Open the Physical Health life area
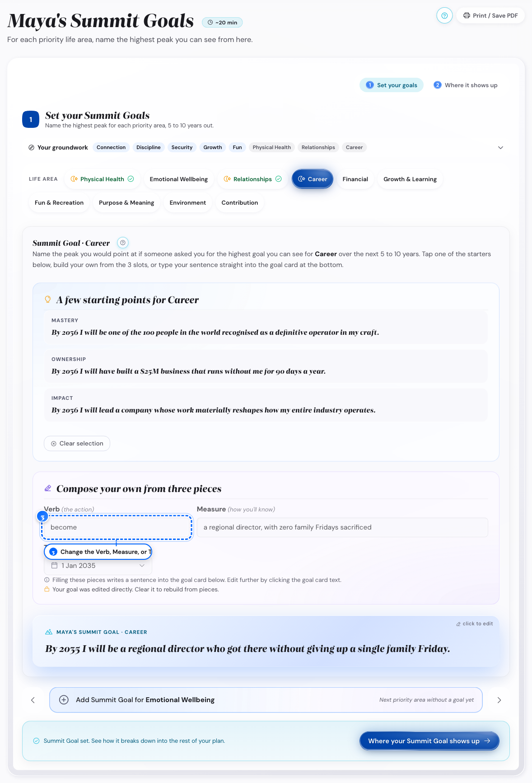Image resolution: width=532 pixels, height=783 pixels. click(x=102, y=179)
